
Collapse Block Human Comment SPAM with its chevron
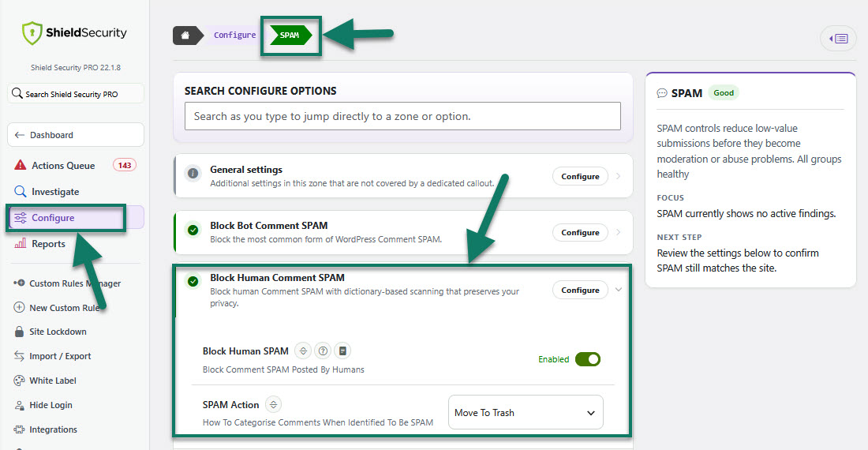coord(619,290)
